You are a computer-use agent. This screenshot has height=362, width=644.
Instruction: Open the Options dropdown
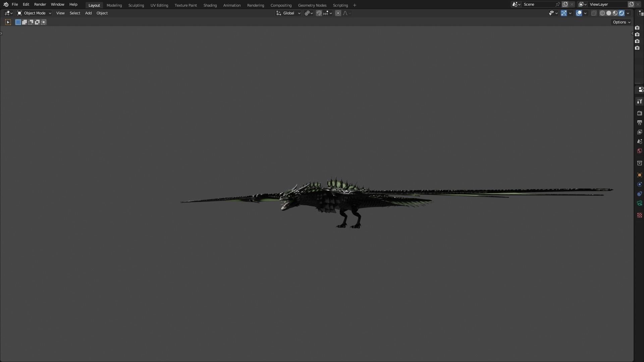622,22
